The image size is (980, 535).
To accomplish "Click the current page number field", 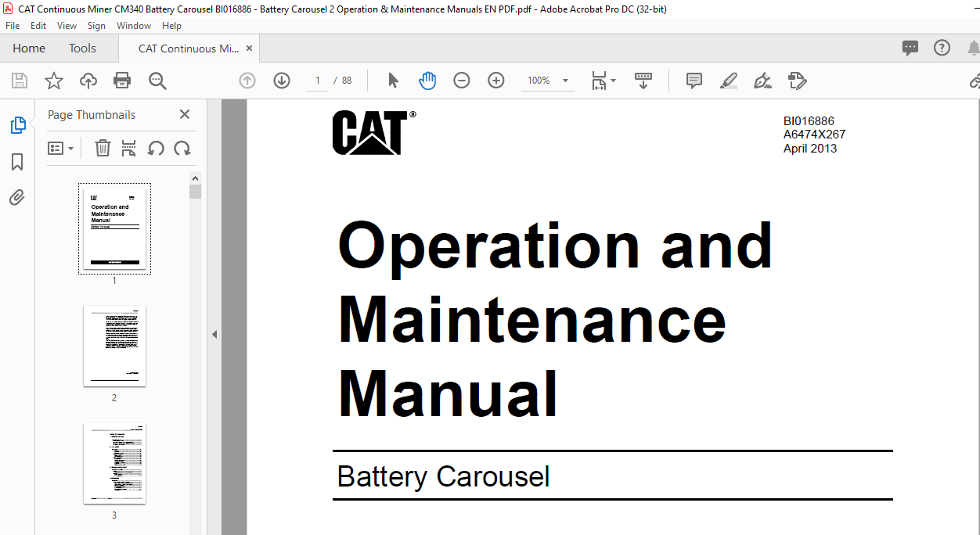I will 318,81.
